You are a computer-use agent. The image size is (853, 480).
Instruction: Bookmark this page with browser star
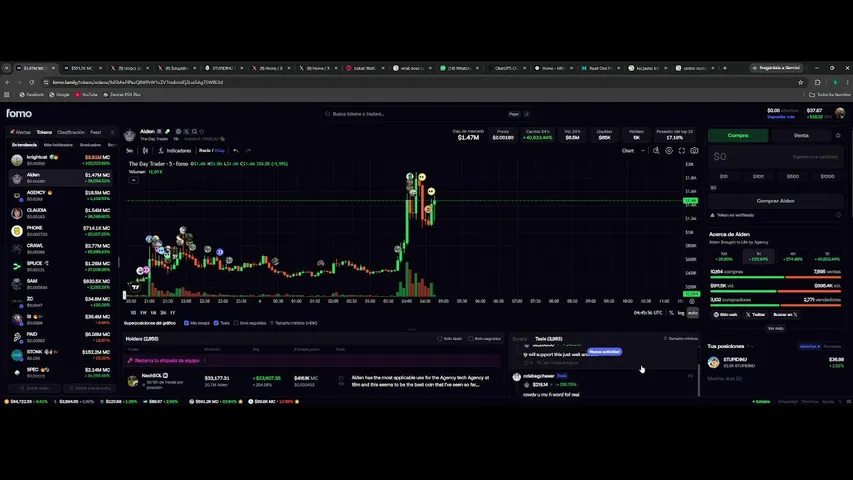coord(800,82)
